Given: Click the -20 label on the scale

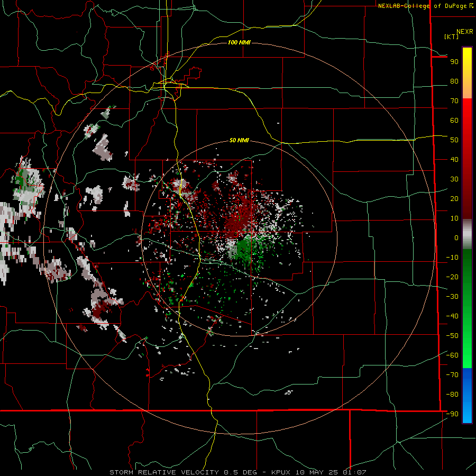Looking at the screenshot, I should pyautogui.click(x=452, y=277).
